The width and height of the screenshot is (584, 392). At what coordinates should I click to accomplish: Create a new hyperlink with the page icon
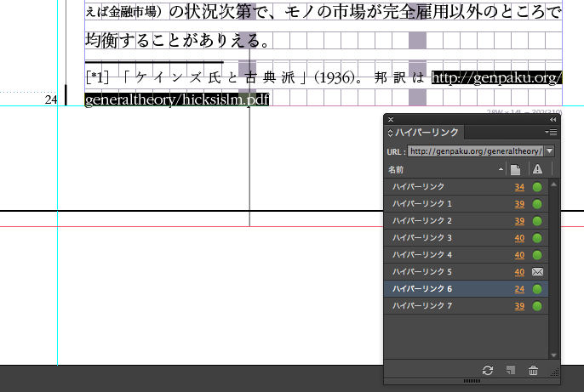[x=511, y=370]
